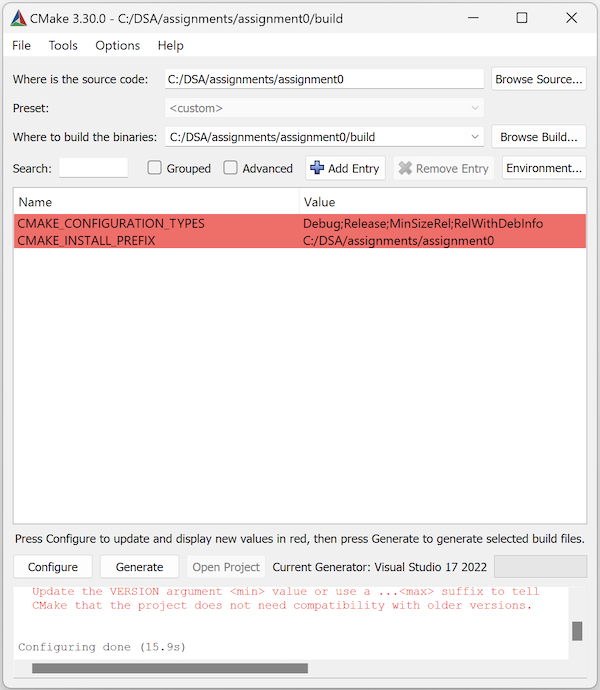Maximize the CMake window
This screenshot has width=600, height=690.
coord(521,18)
